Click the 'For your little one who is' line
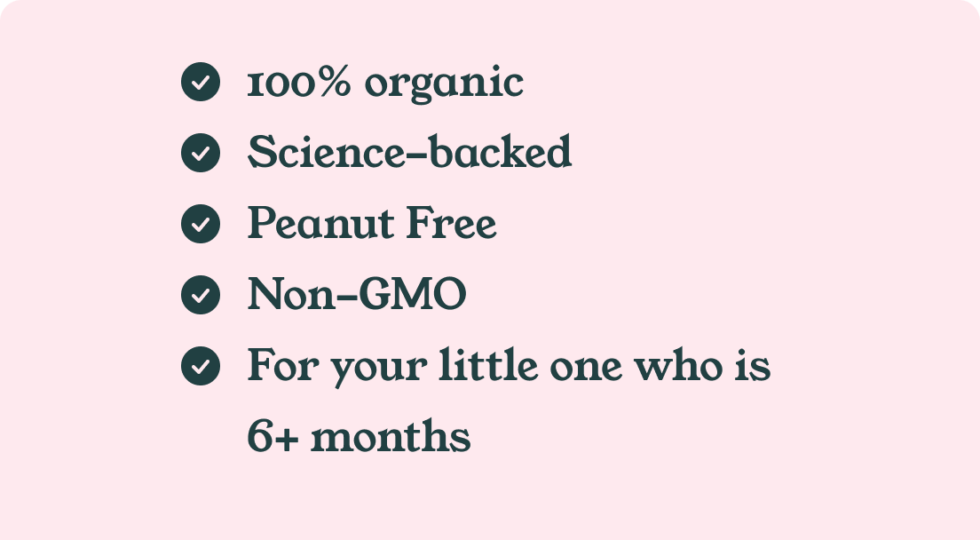 tap(509, 366)
